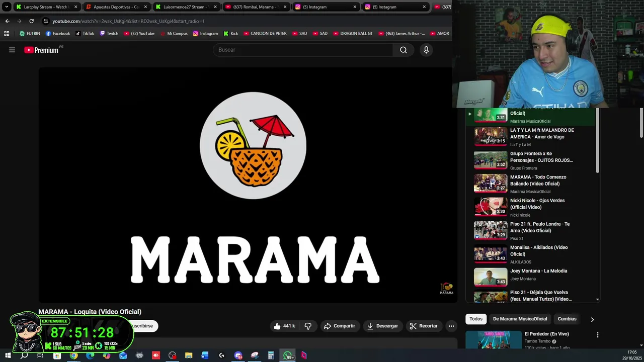View site information icon in address bar
Screen dimensions: 644x362
(x=46, y=21)
